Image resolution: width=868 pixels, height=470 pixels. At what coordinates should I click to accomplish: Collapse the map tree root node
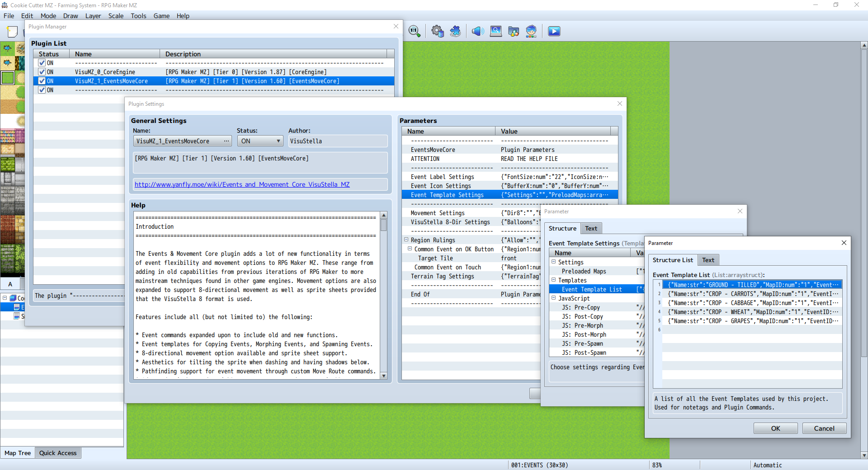point(5,298)
